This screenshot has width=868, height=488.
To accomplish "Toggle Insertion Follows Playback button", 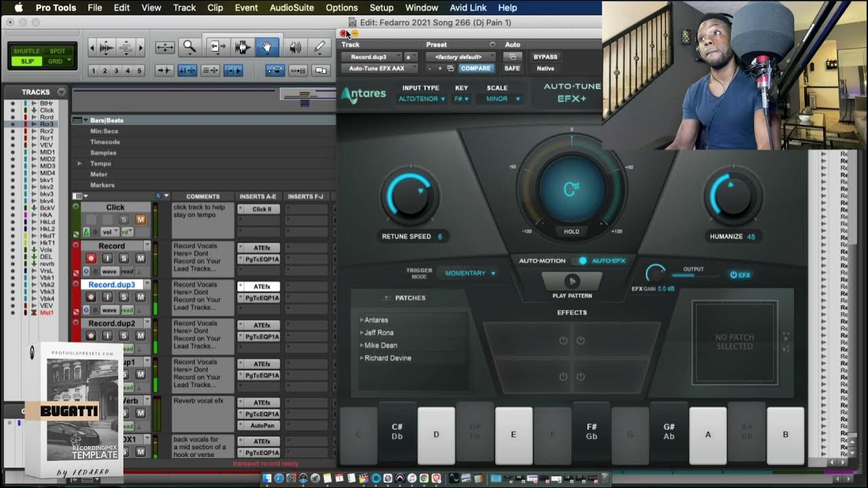I will [233, 70].
